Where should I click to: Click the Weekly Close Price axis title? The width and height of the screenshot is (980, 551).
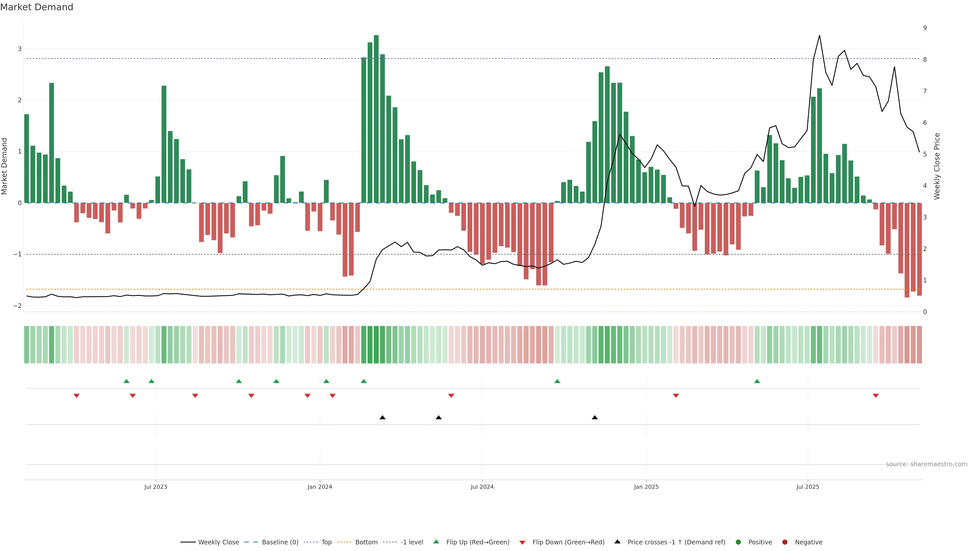937,166
